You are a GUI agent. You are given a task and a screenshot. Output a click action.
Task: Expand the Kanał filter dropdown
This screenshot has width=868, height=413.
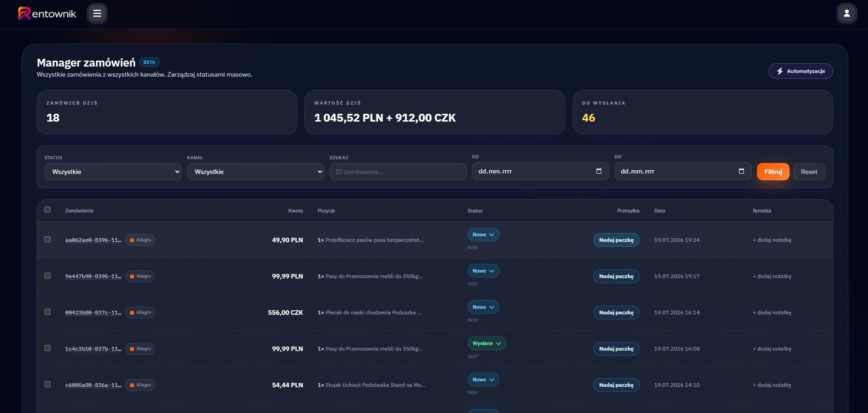255,172
